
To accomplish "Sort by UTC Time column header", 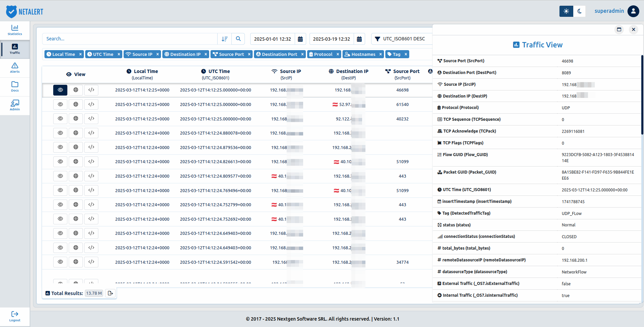I will [x=216, y=74].
